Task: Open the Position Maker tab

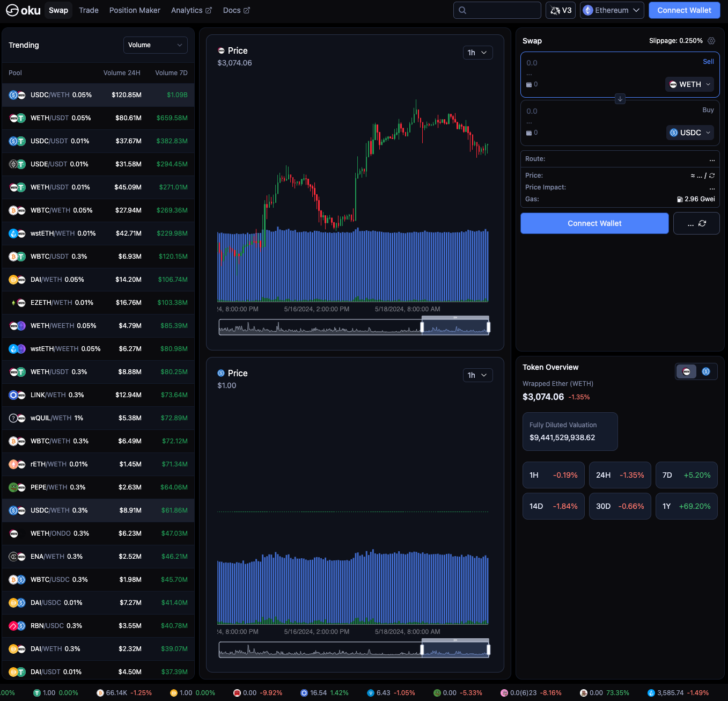Action: pyautogui.click(x=135, y=10)
